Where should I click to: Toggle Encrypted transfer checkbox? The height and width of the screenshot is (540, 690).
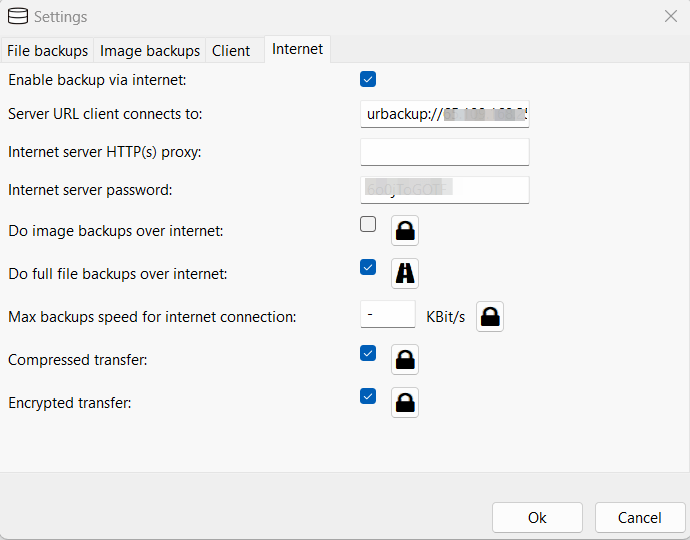point(368,396)
